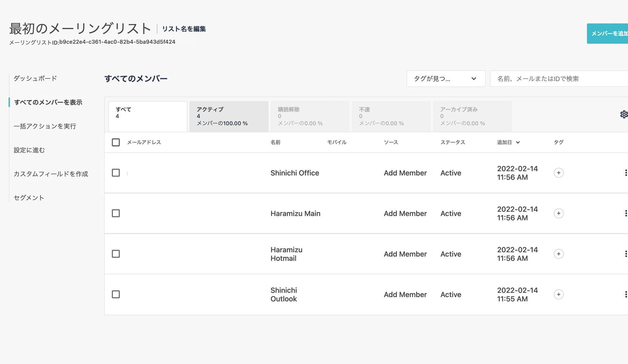The height and width of the screenshot is (364, 628).
Task: Click Add Member source for Haramizu Main
Action: coord(405,213)
